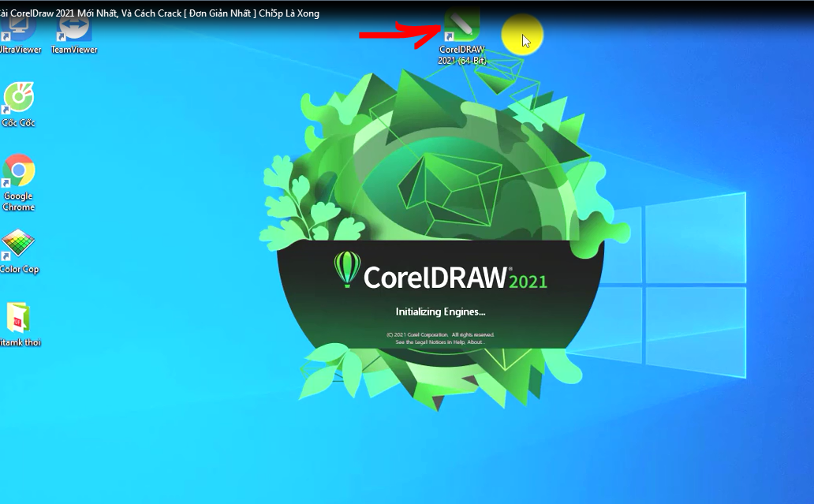Viewport: 814px width, 504px height.
Task: Click the video title text at top
Action: pos(159,13)
